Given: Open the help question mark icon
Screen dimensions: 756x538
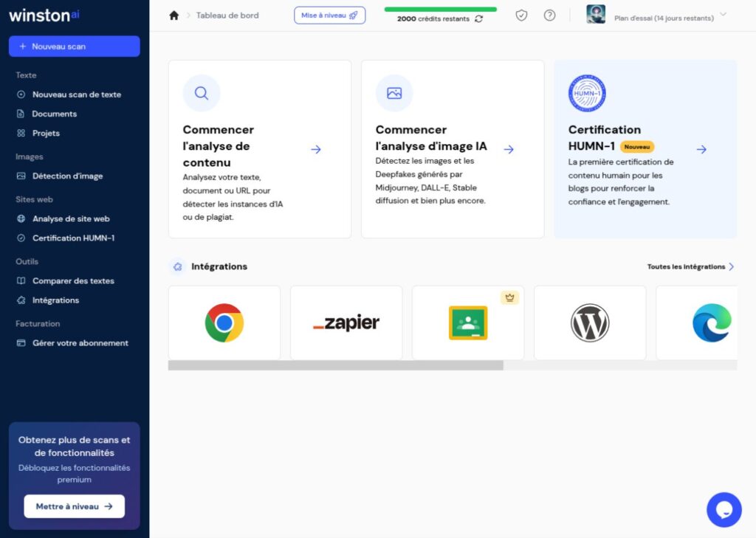Looking at the screenshot, I should [549, 15].
